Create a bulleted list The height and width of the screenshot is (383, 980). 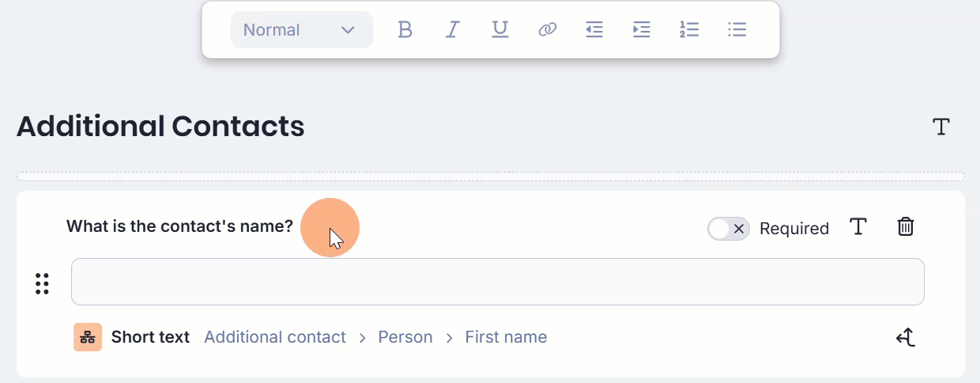737,30
